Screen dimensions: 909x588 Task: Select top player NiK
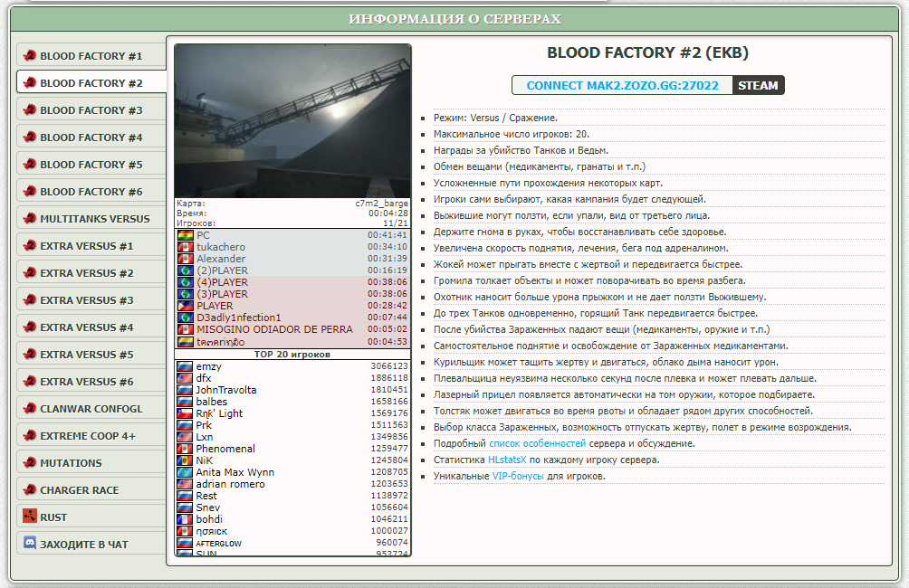coord(292,460)
